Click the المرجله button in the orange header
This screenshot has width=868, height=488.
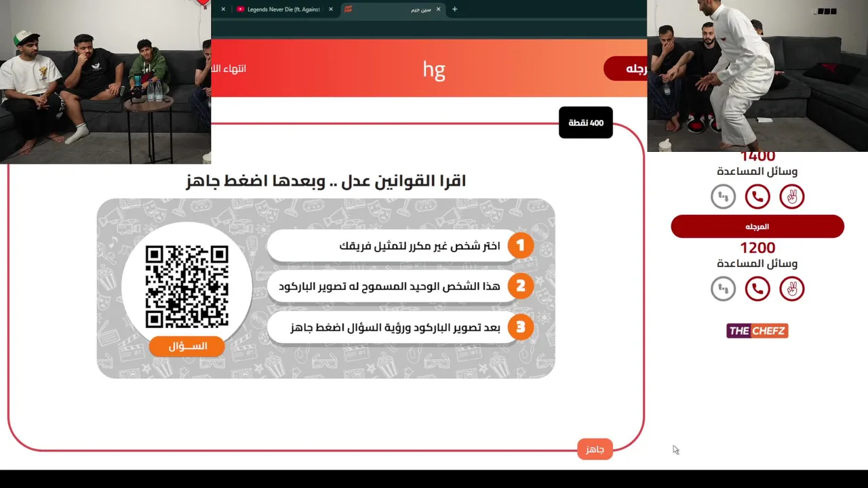(x=625, y=69)
